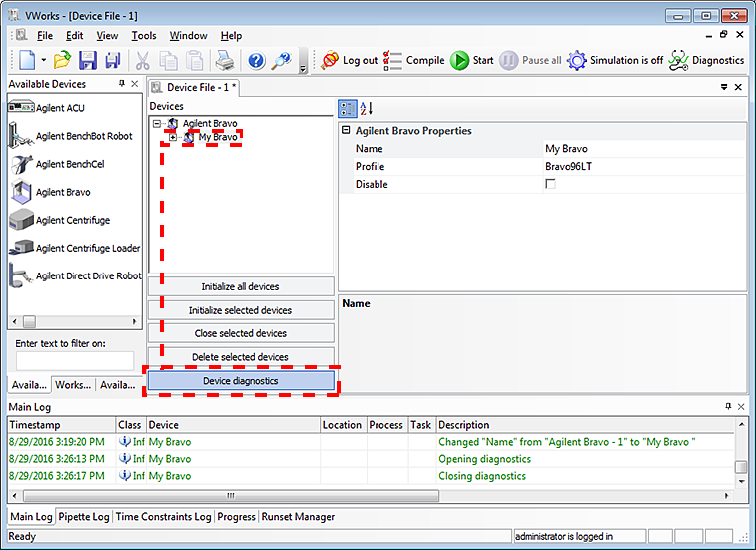Click the Compile toolbar icon
Viewport: 756px width, 550px height.
393,60
